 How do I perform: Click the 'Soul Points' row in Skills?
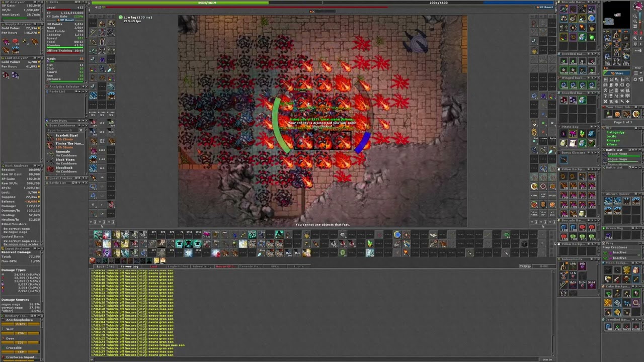65,31
